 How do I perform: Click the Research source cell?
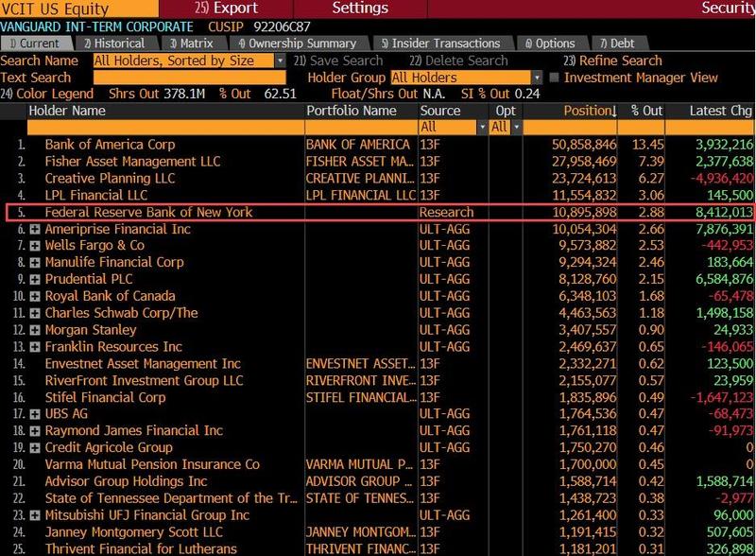(x=446, y=213)
